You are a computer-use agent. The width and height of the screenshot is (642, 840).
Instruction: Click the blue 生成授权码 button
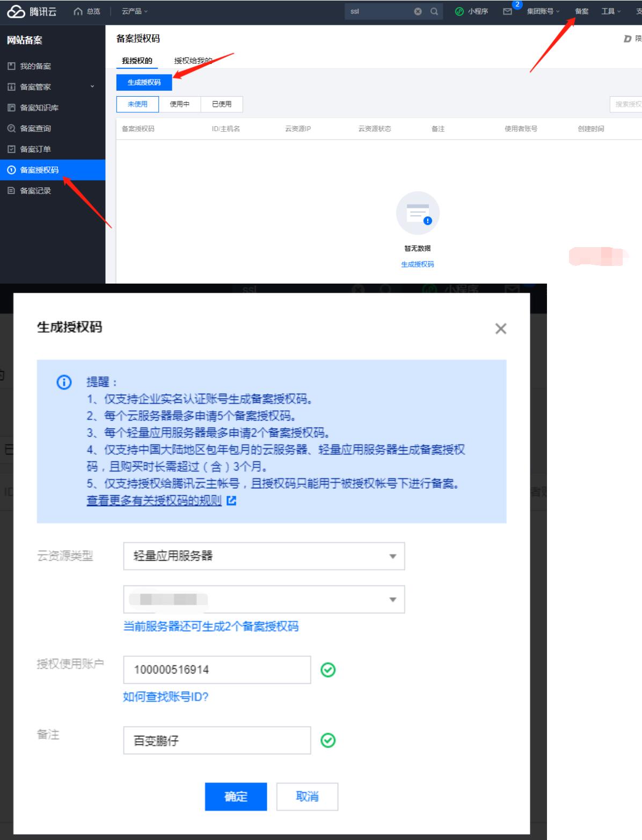[144, 82]
